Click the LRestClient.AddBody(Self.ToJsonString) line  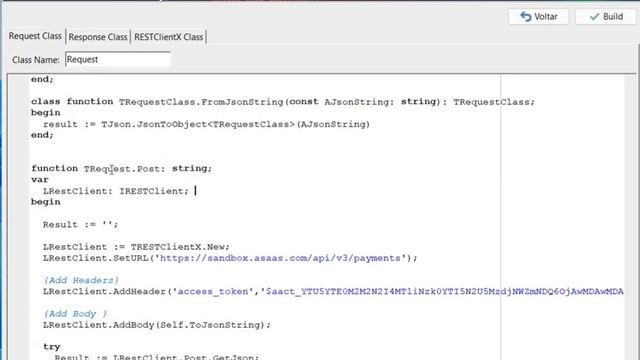pos(157,325)
